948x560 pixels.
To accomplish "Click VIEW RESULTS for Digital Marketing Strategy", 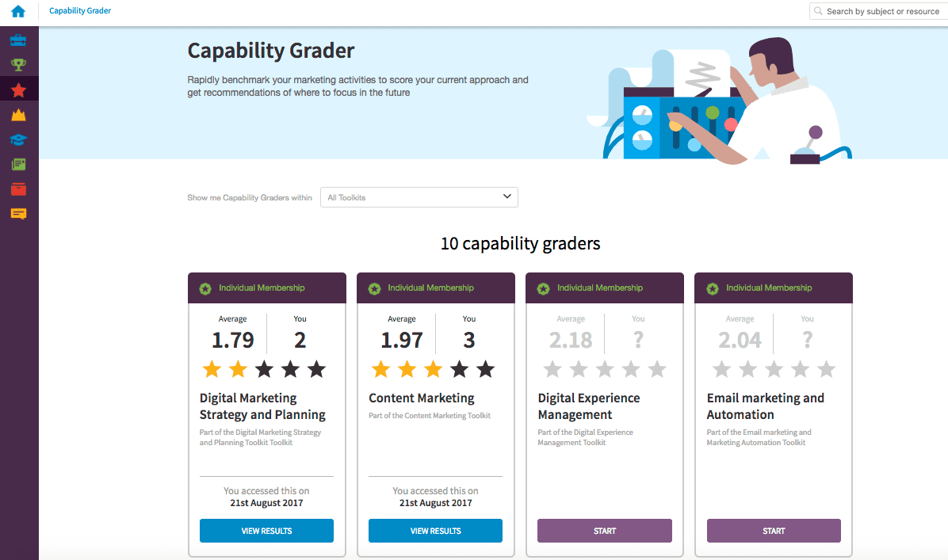I will tap(266, 531).
